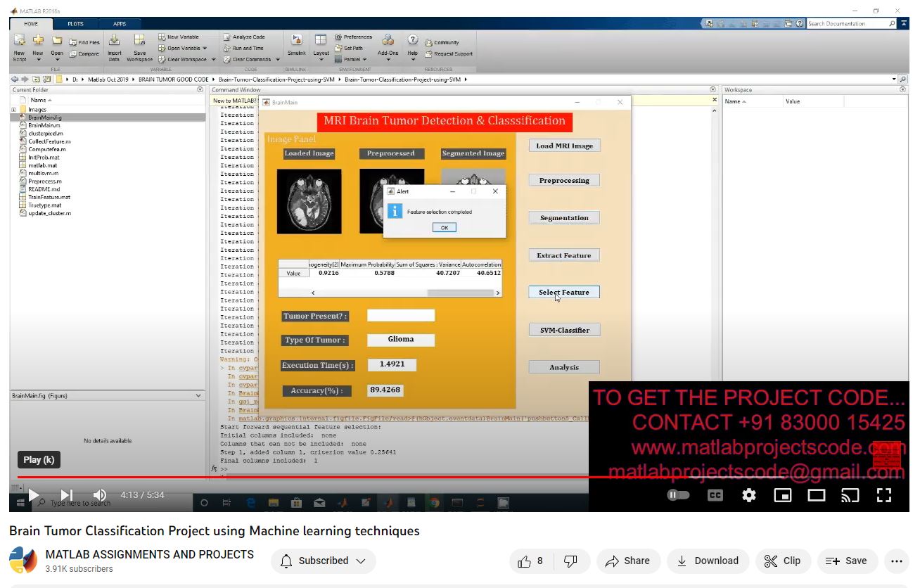The width and height of the screenshot is (920, 588).
Task: Click the YouTube play button
Action: coord(33,495)
